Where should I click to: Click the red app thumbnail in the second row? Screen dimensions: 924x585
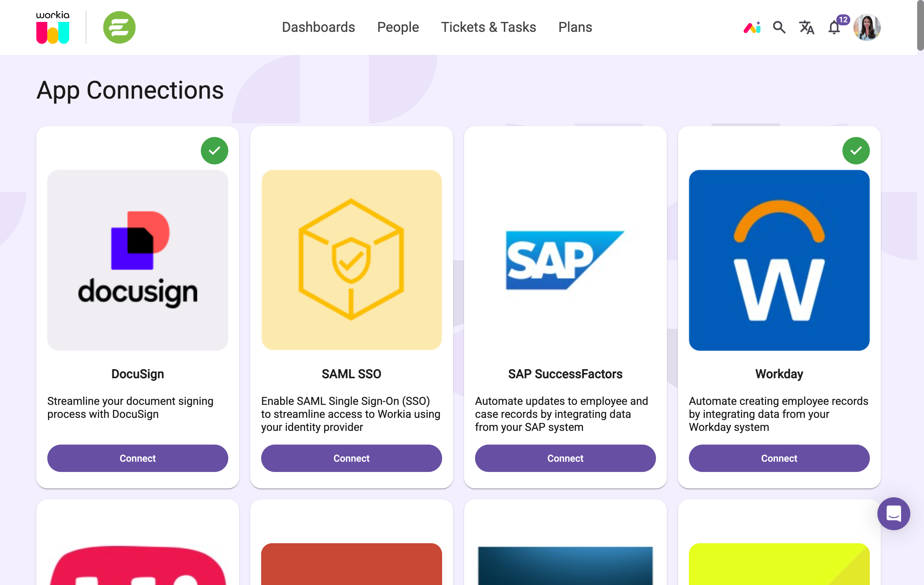click(352, 564)
